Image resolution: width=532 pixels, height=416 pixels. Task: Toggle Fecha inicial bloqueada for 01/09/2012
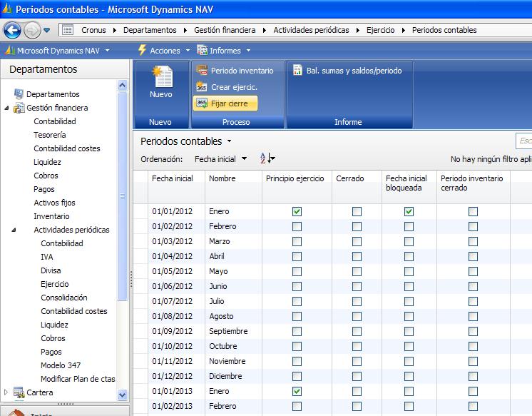coord(409,331)
